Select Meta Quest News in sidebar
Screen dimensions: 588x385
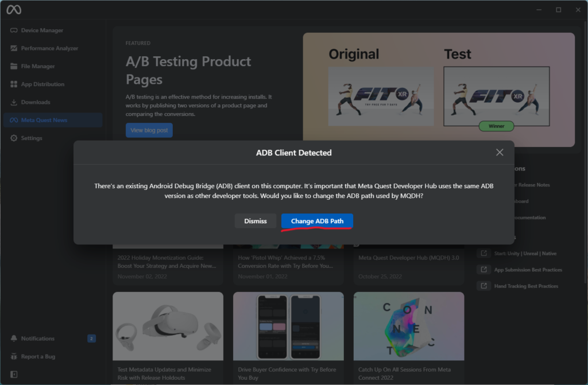pos(53,120)
